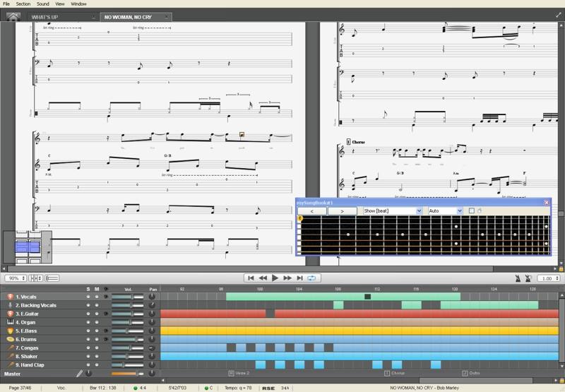The image size is (565, 392).
Task: Solo the Vocals track
Action: click(88, 297)
